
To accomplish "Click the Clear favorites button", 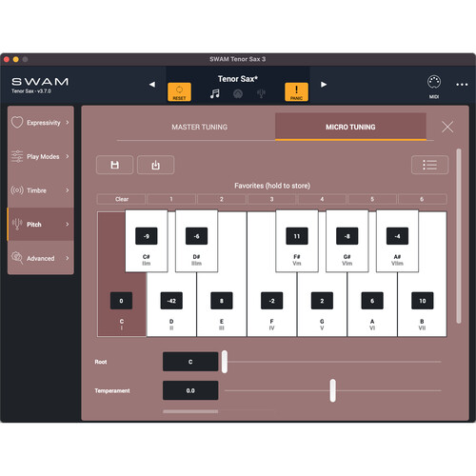I will point(122,199).
